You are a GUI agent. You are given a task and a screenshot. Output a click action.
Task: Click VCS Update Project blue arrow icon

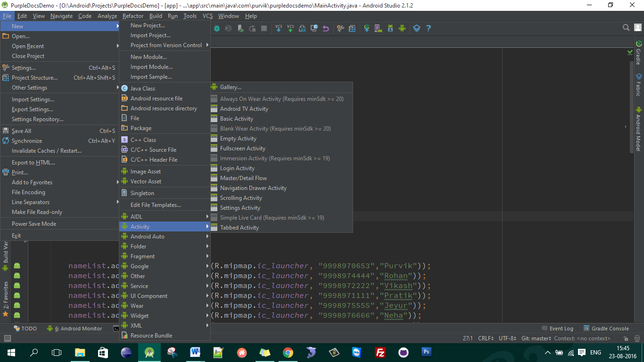[x=279, y=28]
